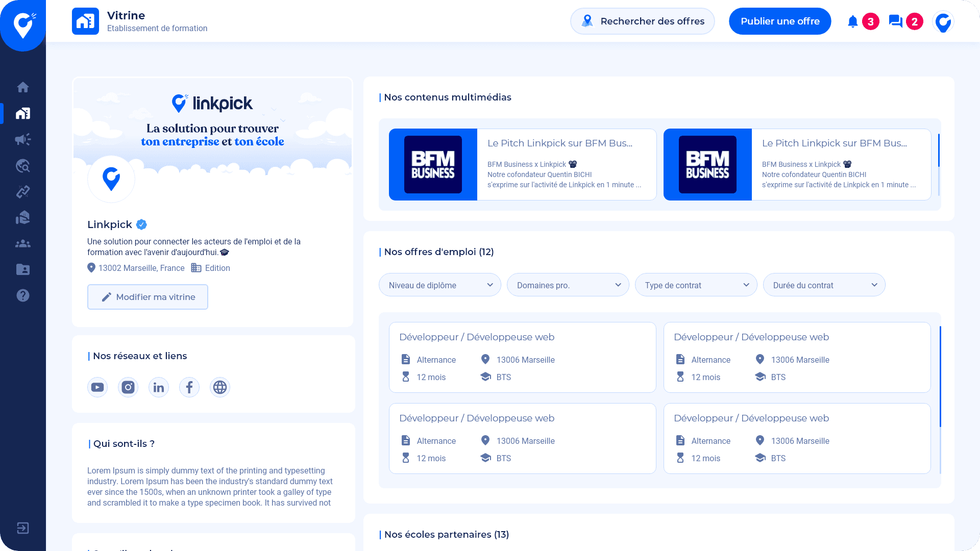This screenshot has height=551, width=980.
Task: Open messages chat icon
Action: click(x=895, y=21)
